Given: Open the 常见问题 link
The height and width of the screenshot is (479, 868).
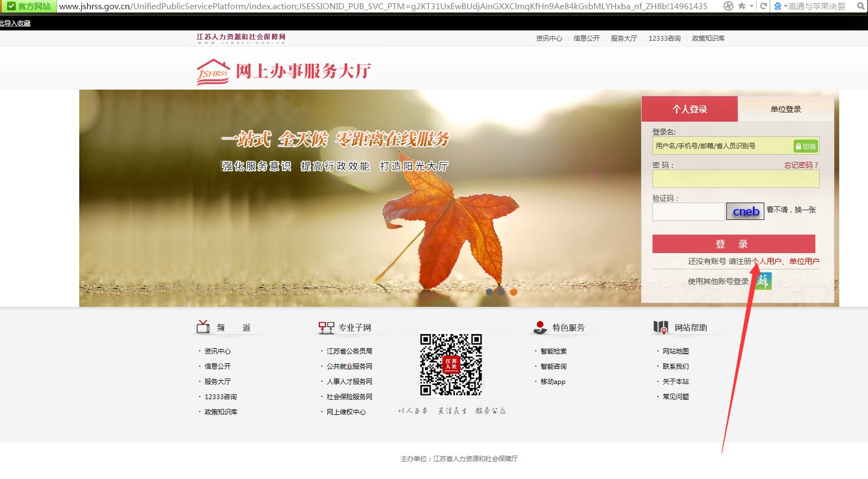Looking at the screenshot, I should point(675,397).
